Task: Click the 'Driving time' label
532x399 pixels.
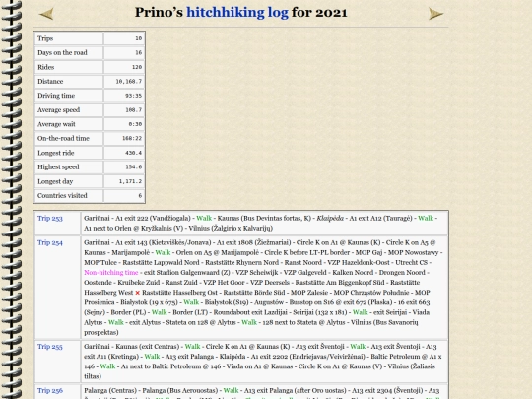Action: (56, 96)
